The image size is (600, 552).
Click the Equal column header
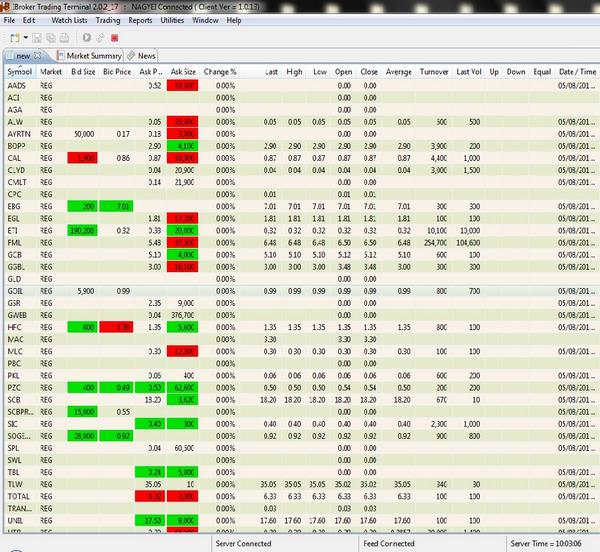[x=542, y=72]
